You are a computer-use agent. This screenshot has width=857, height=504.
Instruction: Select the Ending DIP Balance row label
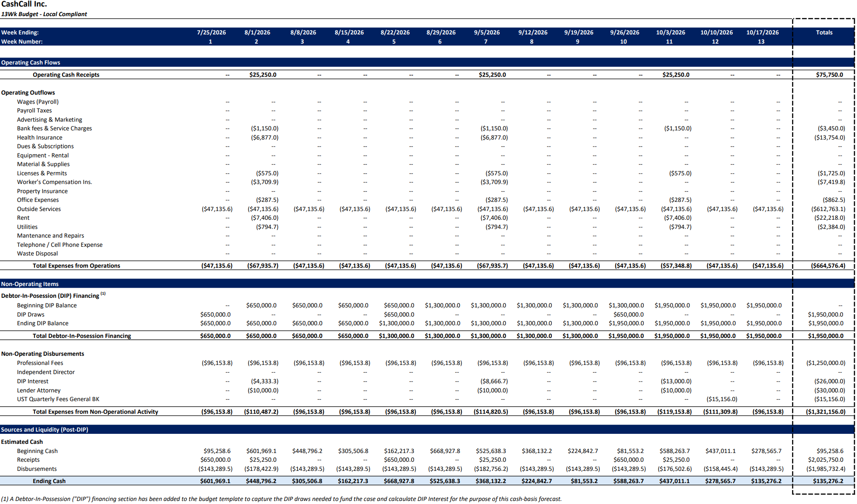(x=43, y=323)
